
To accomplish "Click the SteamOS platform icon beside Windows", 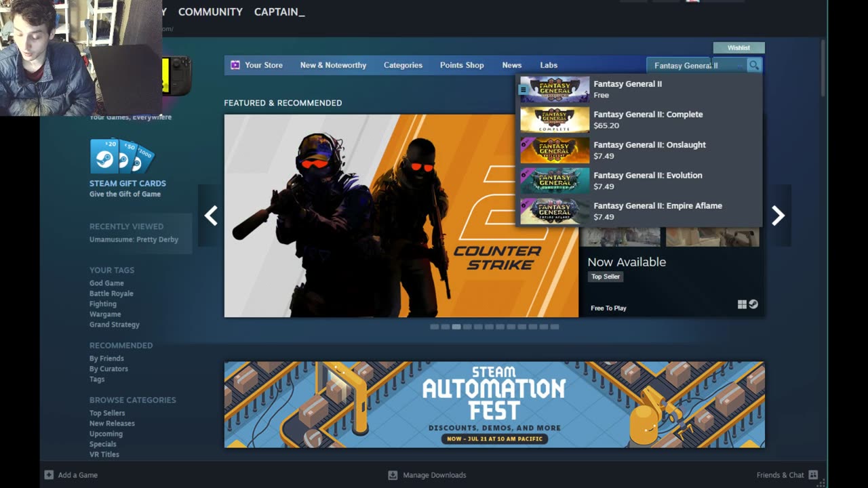I will (753, 305).
